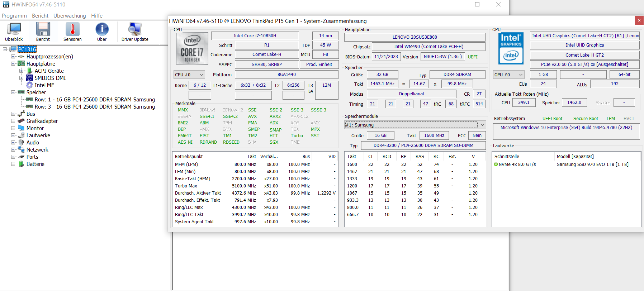Click the Grafikadapter card icon
The height and width of the screenshot is (291, 644).
pyautogui.click(x=21, y=121)
